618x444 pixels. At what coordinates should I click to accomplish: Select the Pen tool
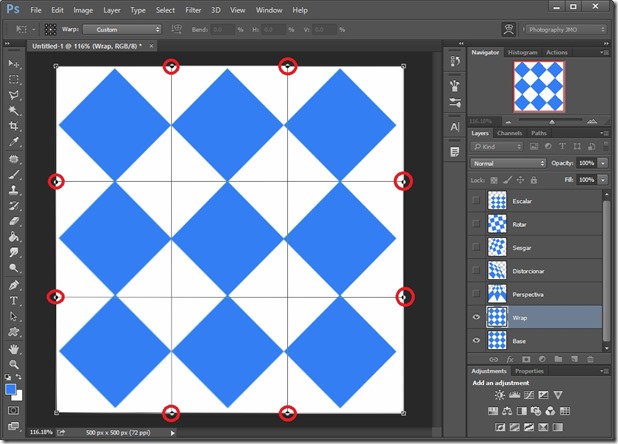pos(14,285)
